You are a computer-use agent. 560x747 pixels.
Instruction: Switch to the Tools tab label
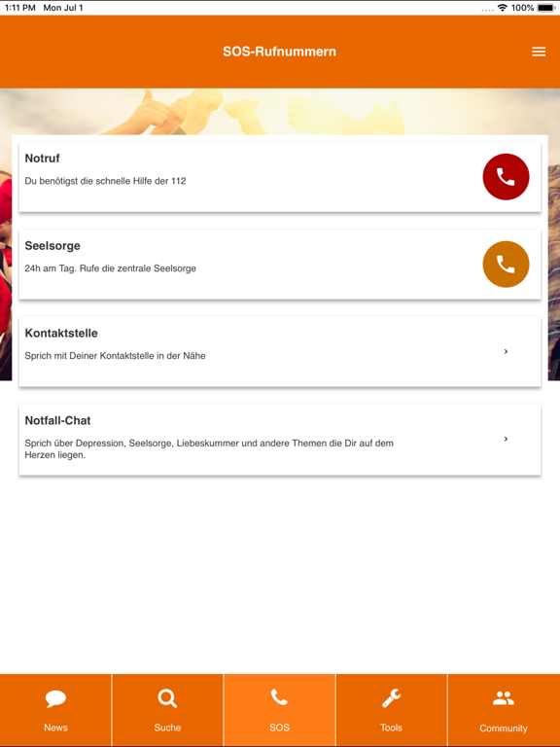[x=392, y=728]
